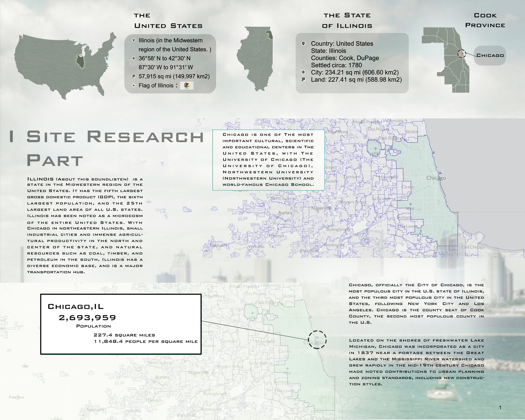Click the line "City: 234.21 sq mi (606.60 km2)"
525x420 pixels.
pyautogui.click(x=355, y=72)
